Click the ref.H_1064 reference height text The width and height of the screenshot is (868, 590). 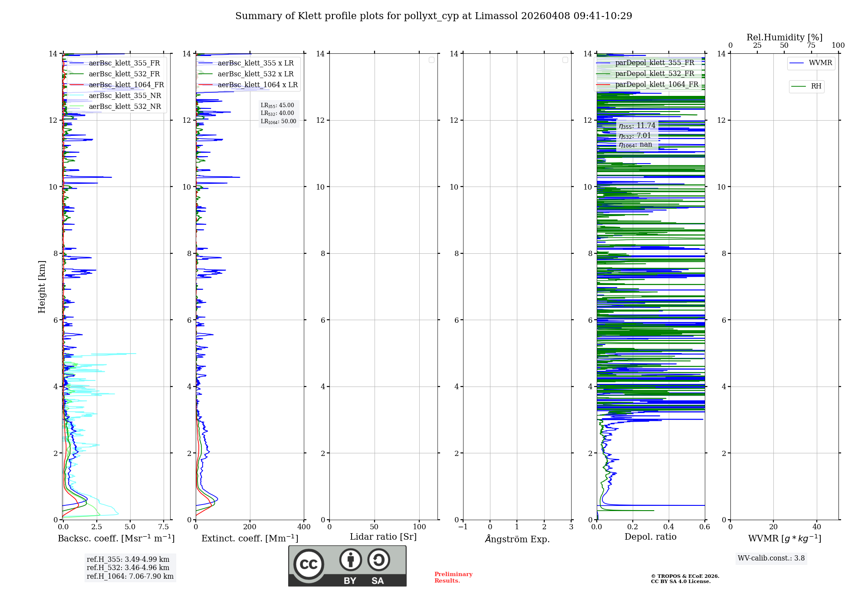pyautogui.click(x=130, y=577)
